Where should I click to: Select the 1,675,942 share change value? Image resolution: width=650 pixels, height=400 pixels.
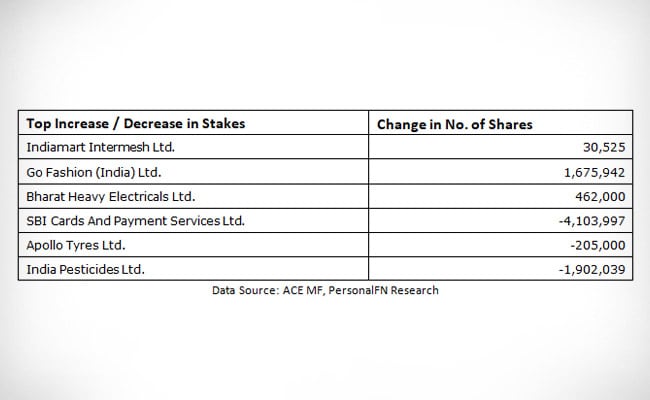tap(597, 171)
